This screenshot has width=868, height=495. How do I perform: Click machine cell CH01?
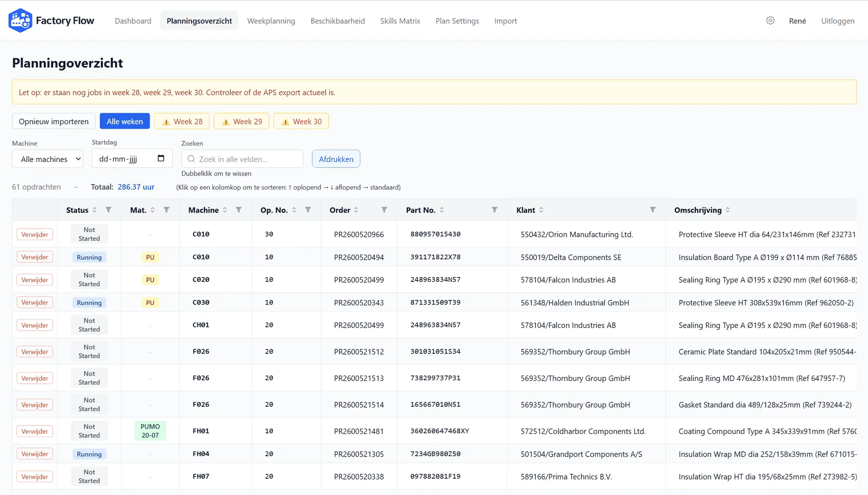coord(201,325)
